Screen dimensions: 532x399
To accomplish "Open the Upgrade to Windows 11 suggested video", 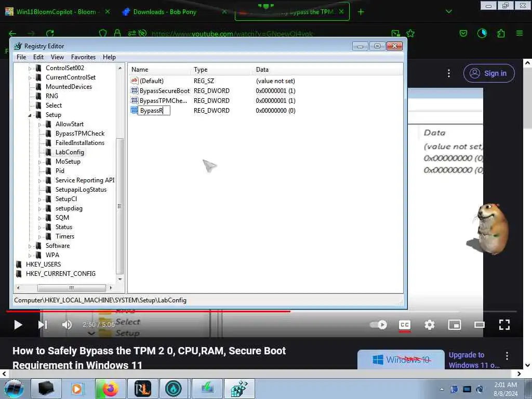I will 474,360.
